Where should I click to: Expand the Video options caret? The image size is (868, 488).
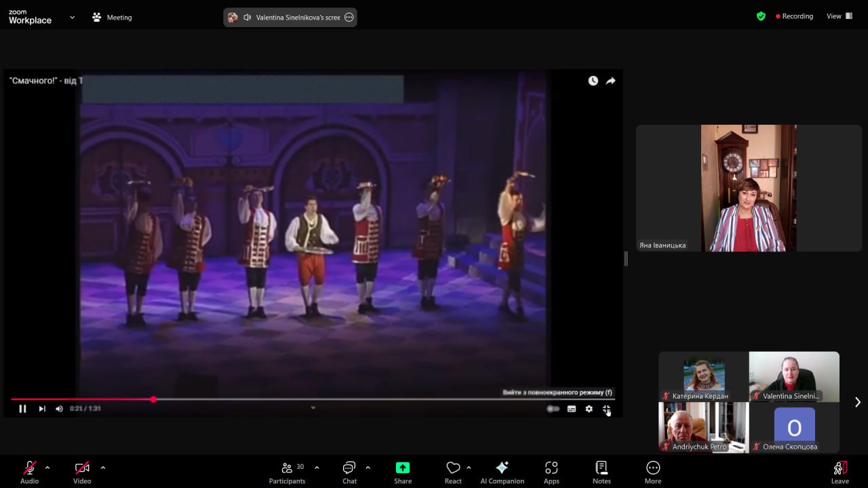pos(103,468)
